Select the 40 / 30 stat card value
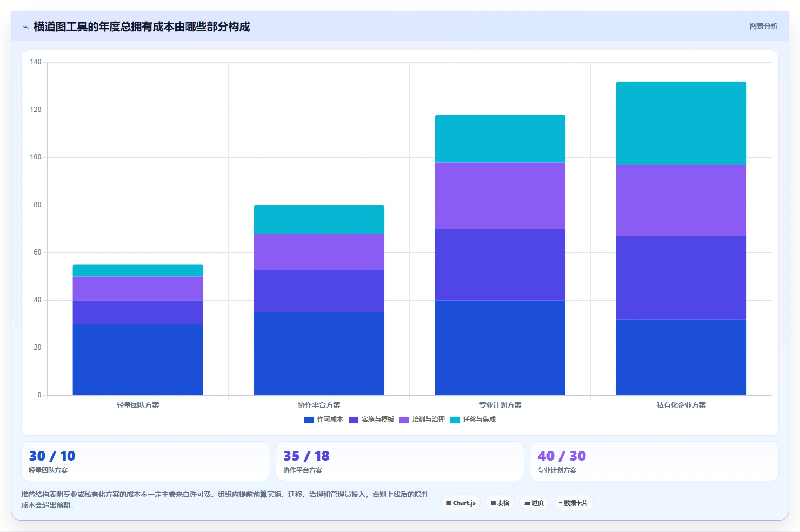The image size is (800, 532). [x=562, y=456]
